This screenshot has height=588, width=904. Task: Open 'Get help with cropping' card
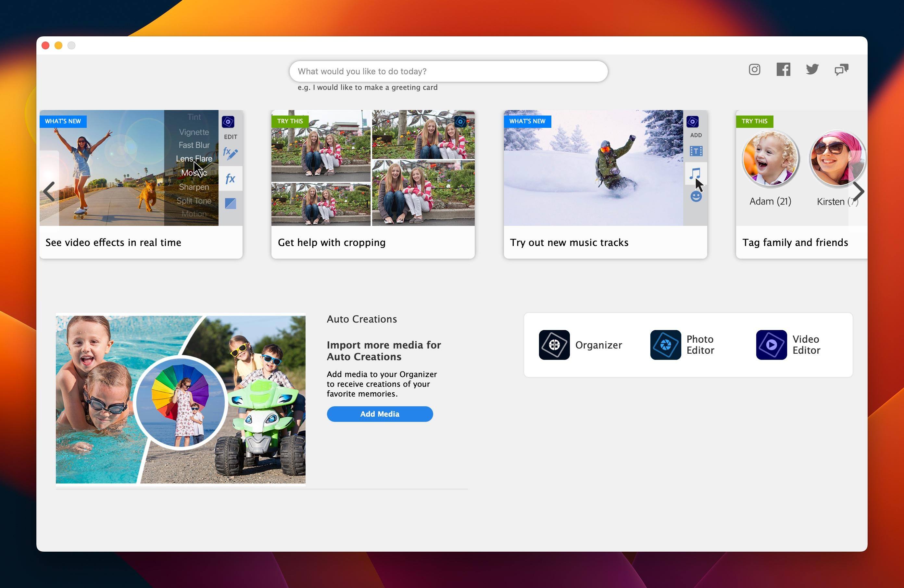coord(331,242)
